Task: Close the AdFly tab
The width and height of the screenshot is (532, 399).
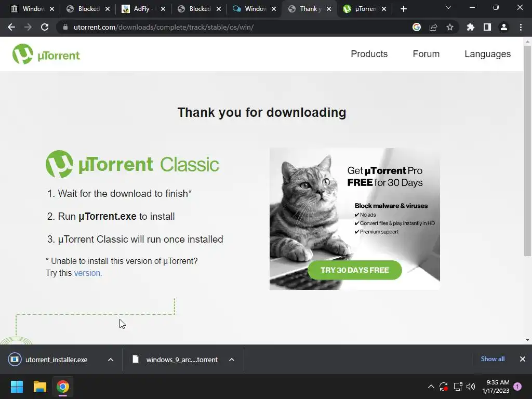Action: (x=163, y=9)
